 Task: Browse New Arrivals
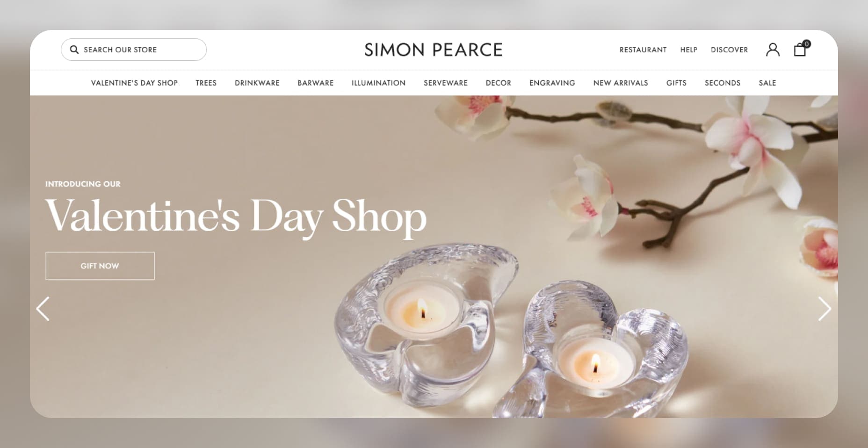pyautogui.click(x=621, y=83)
